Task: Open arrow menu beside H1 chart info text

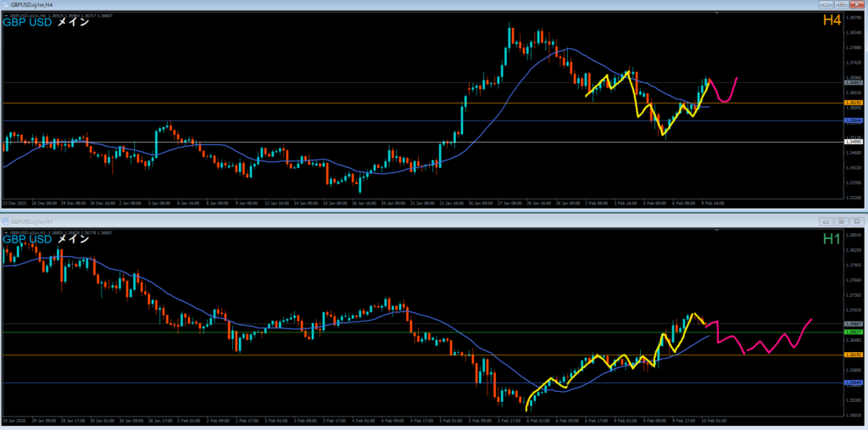Action: click(5, 231)
